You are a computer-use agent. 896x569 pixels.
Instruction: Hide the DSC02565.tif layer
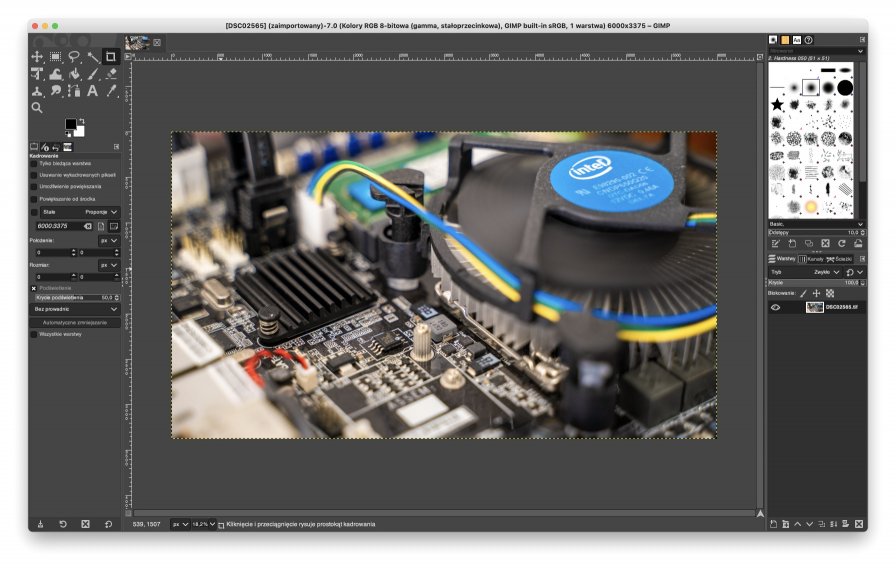(x=775, y=308)
